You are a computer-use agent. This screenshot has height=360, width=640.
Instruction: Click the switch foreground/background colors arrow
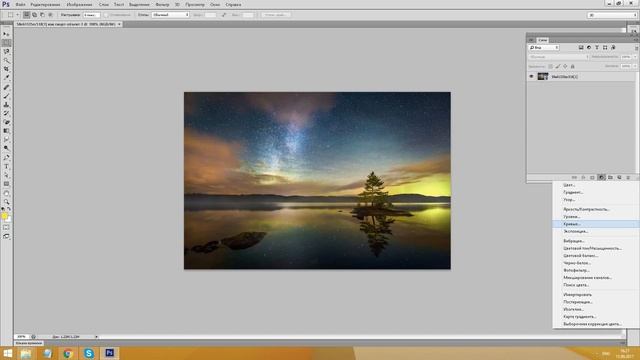point(9,209)
